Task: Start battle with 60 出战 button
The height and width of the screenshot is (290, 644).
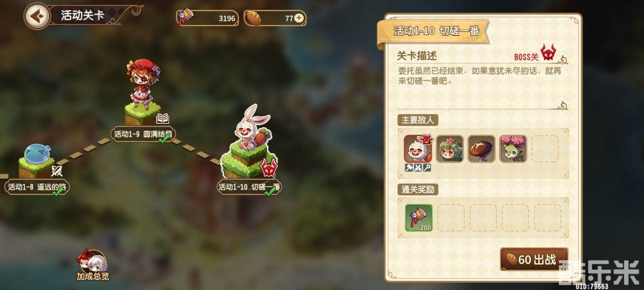Action: tap(534, 259)
